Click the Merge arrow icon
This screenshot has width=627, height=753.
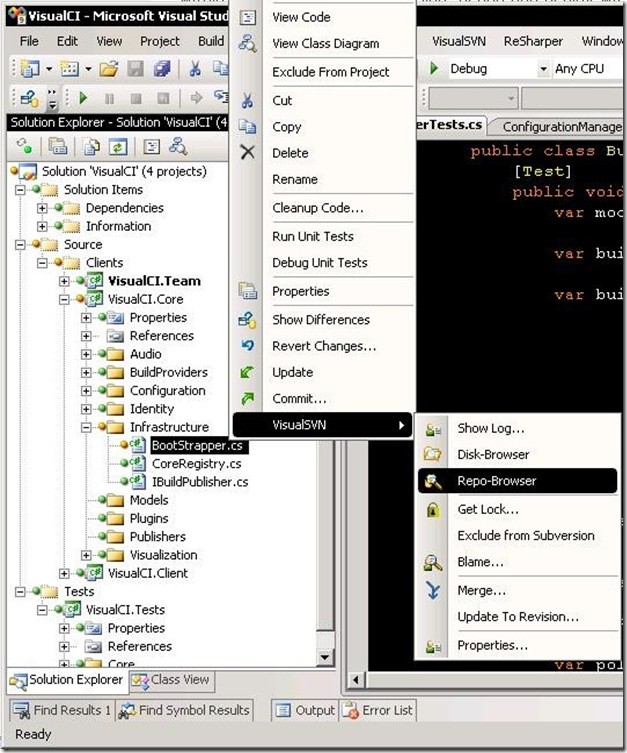pos(433,590)
